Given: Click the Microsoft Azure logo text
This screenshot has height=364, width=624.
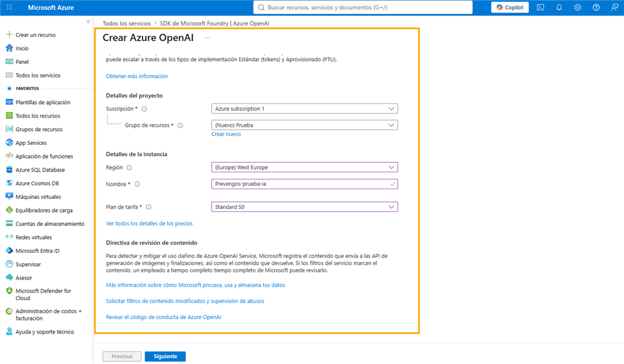Looking at the screenshot, I should pos(51,7).
